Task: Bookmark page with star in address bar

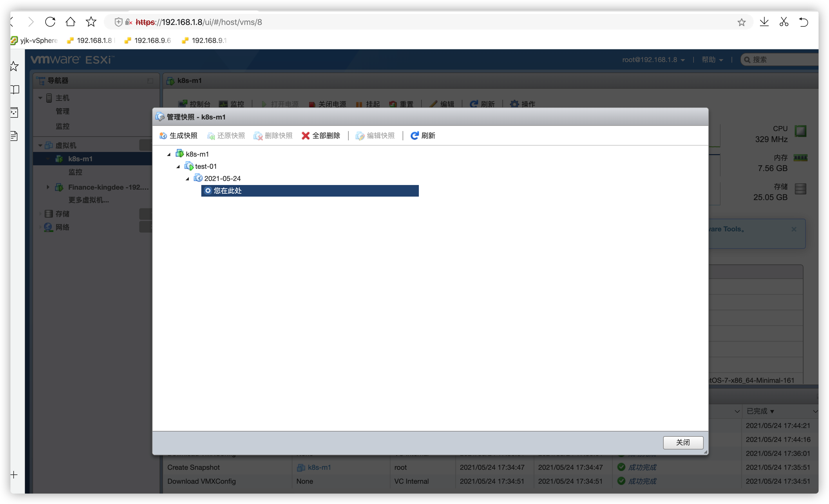Action: click(x=741, y=23)
